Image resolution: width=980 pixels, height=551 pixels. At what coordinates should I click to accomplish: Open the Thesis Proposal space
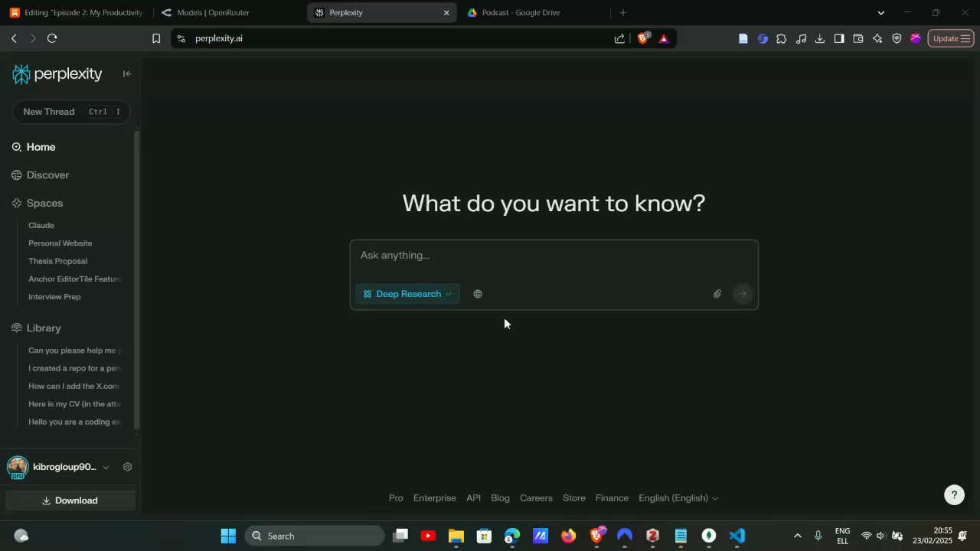58,261
